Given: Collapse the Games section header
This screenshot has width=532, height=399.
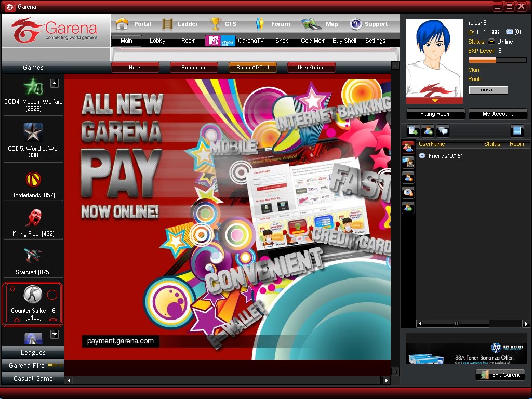Looking at the screenshot, I should 33,67.
